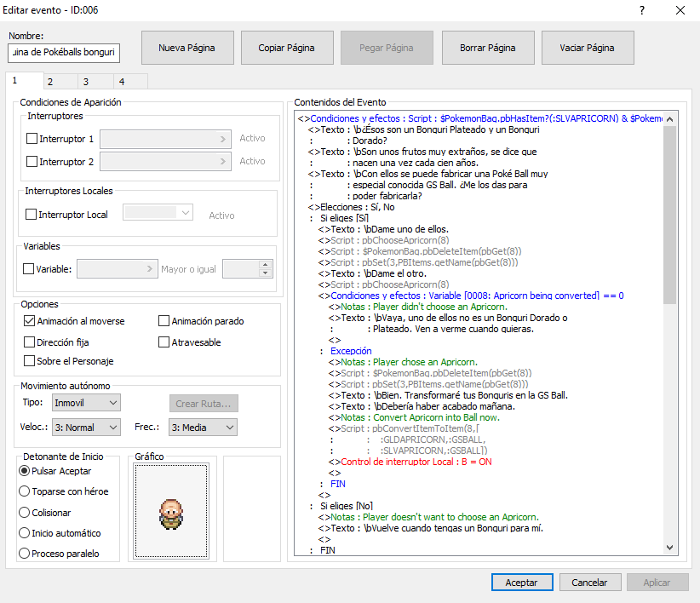
Task: Enable the Interruptor 1 checkbox
Action: point(32,139)
